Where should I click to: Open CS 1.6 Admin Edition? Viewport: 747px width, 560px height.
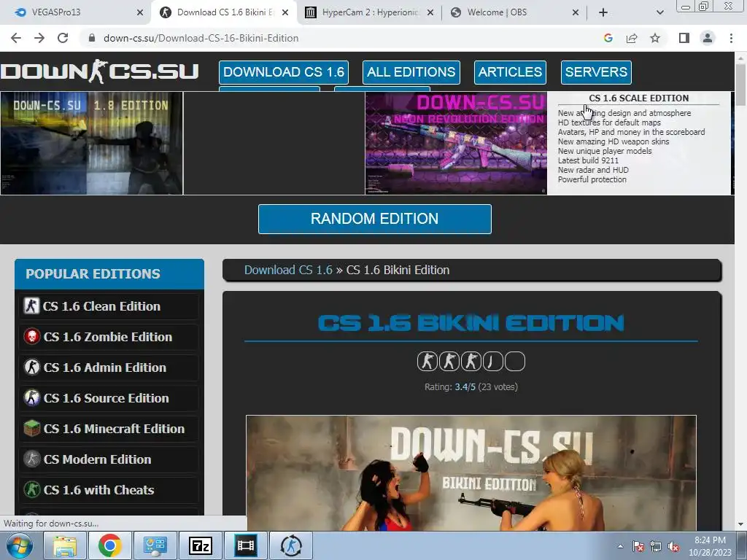(109, 367)
